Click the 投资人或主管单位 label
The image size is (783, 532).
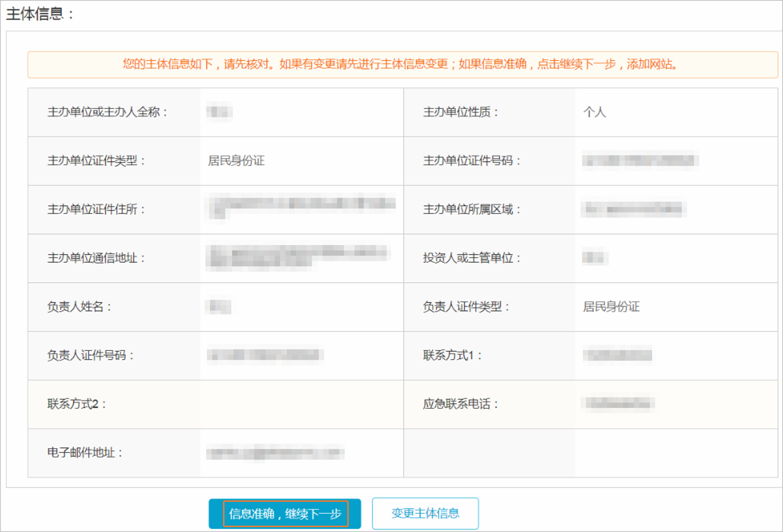point(472,258)
